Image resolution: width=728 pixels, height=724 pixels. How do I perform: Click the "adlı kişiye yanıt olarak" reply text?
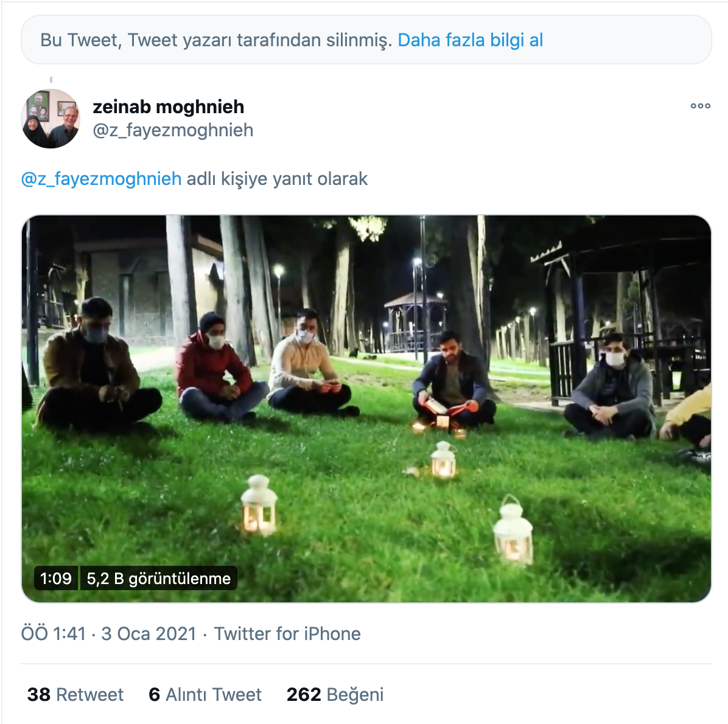click(x=277, y=179)
